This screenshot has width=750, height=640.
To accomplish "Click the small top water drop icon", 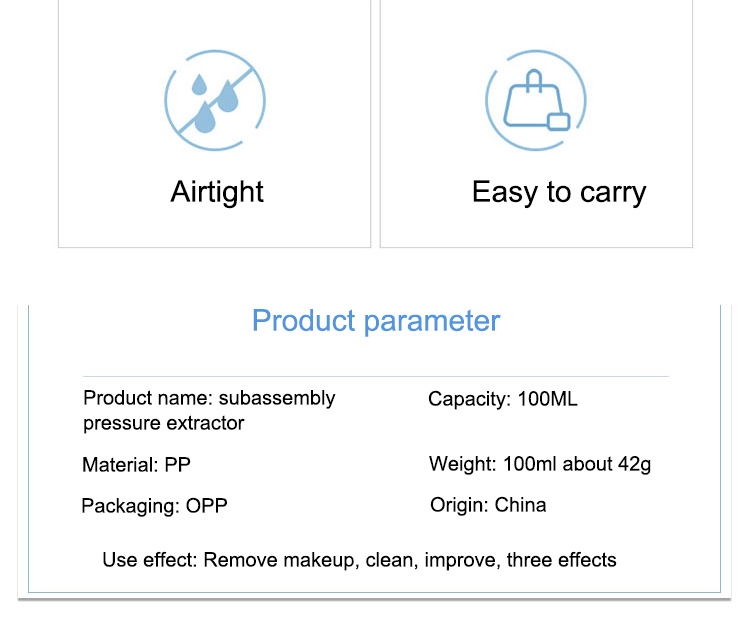I will 199,85.
